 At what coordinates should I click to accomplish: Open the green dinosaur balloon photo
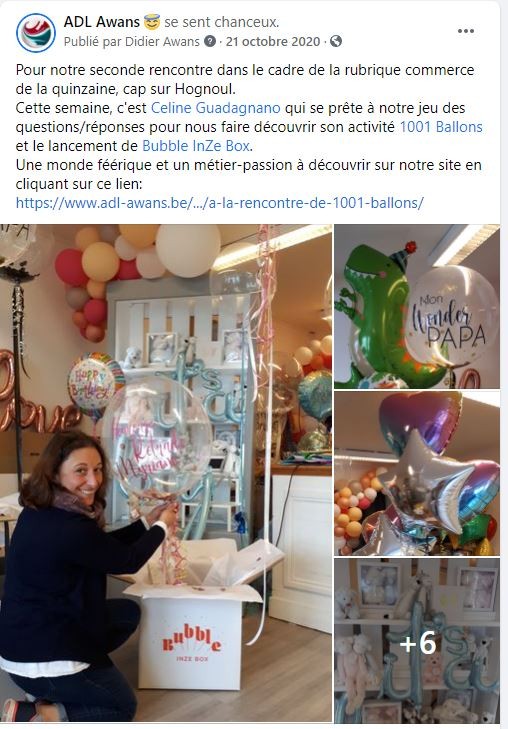coord(417,307)
